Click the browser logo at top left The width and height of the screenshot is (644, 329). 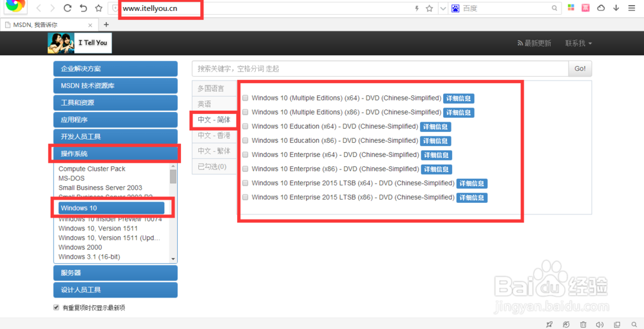tap(15, 6)
